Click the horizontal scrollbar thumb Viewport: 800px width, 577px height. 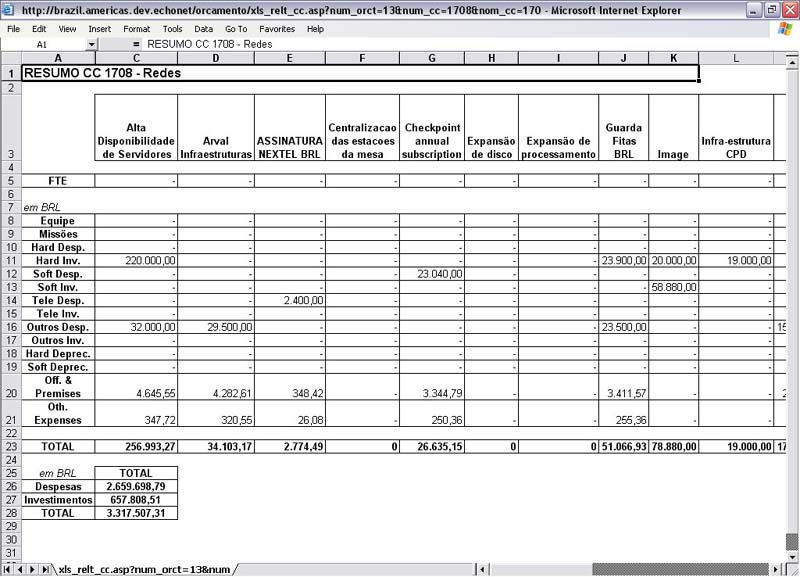click(x=681, y=569)
